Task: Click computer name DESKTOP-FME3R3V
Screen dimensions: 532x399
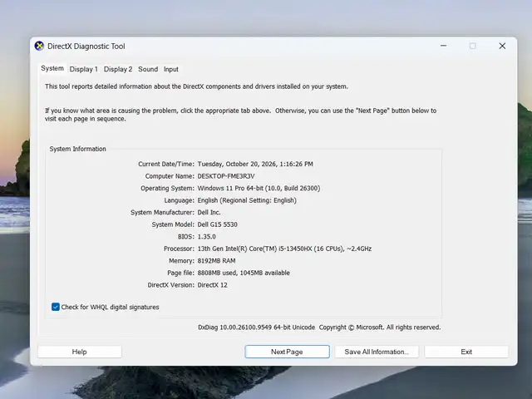Action: (x=226, y=176)
